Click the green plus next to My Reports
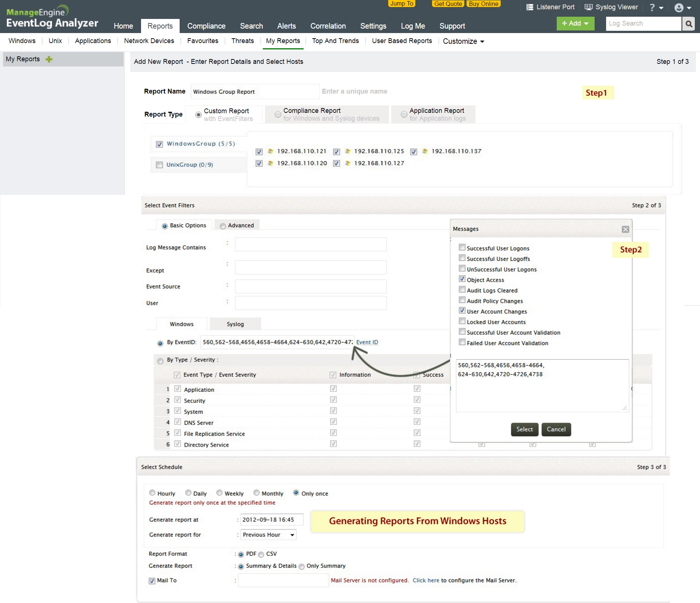The width and height of the screenshot is (700, 603). (x=49, y=59)
